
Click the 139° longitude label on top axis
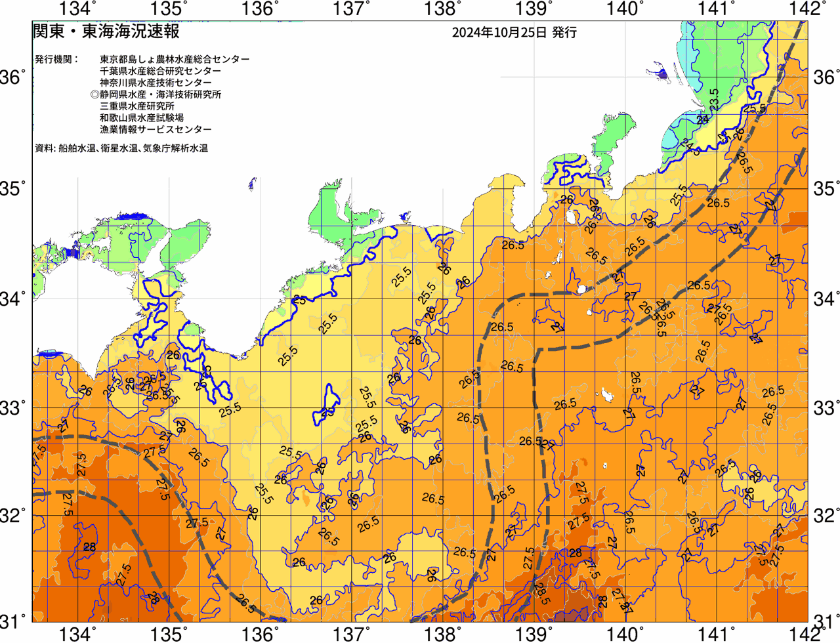pyautogui.click(x=534, y=9)
